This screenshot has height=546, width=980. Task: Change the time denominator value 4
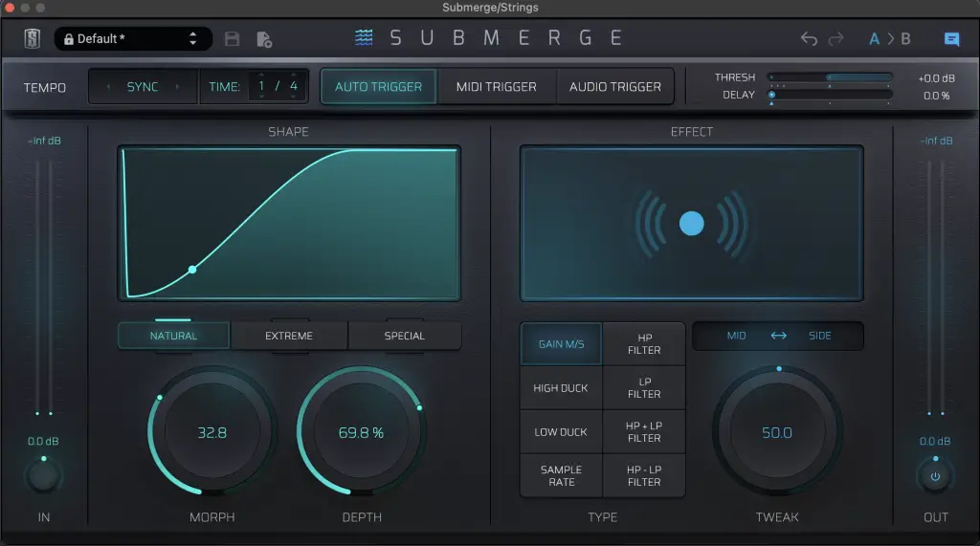[x=293, y=86]
